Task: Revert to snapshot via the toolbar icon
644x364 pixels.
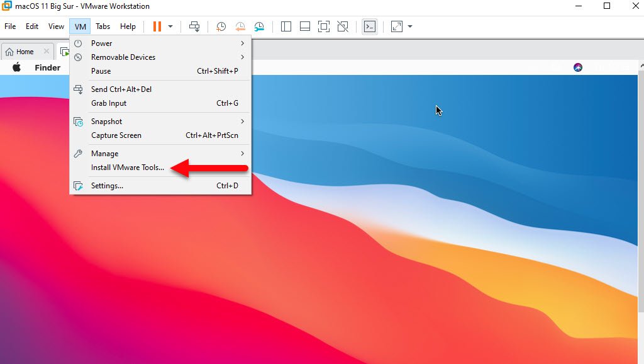Action: click(x=240, y=26)
